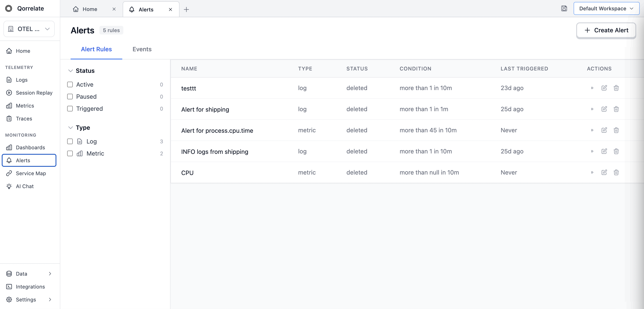Delete the CPU alert rule

[x=616, y=173]
